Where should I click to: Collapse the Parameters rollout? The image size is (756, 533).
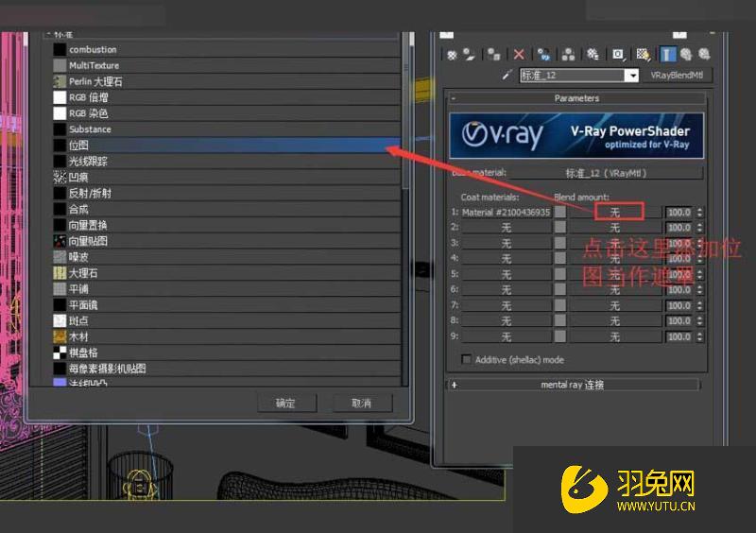pos(576,98)
